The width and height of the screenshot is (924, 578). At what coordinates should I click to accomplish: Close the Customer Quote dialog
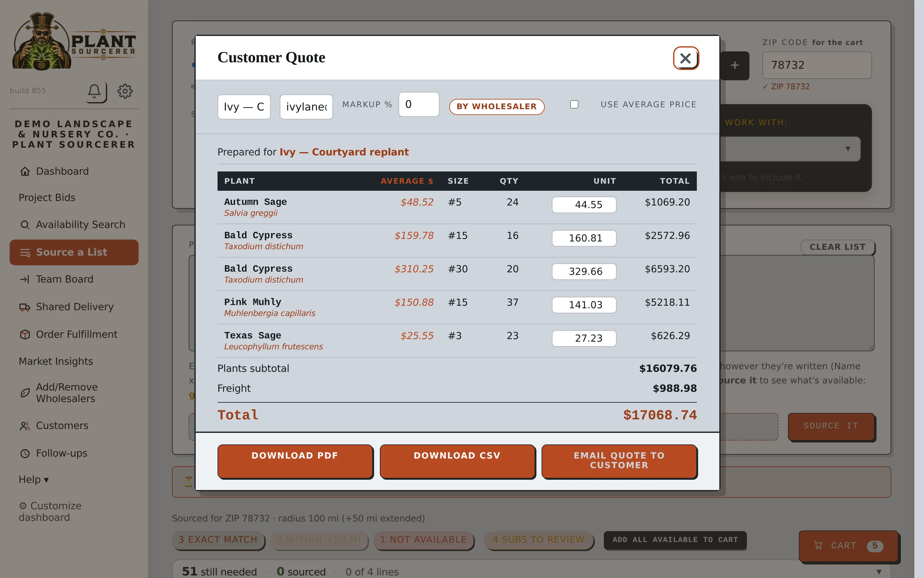[686, 58]
